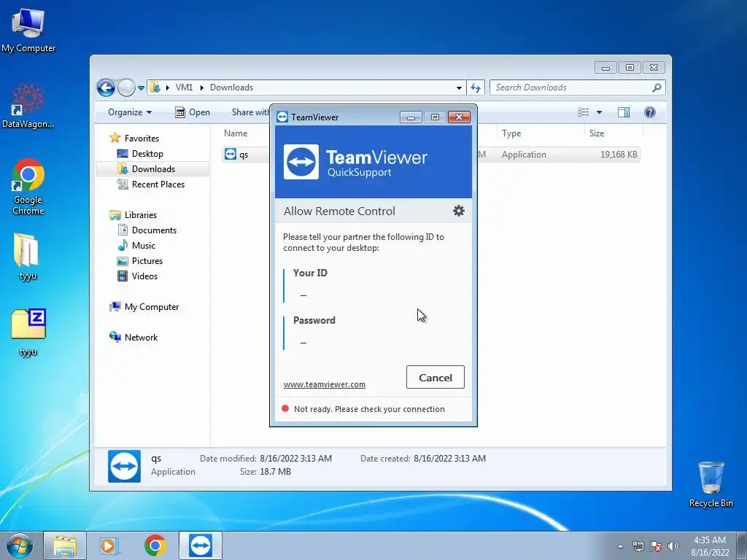Open Desktop in Favorites
The width and height of the screenshot is (747, 560).
[147, 154]
